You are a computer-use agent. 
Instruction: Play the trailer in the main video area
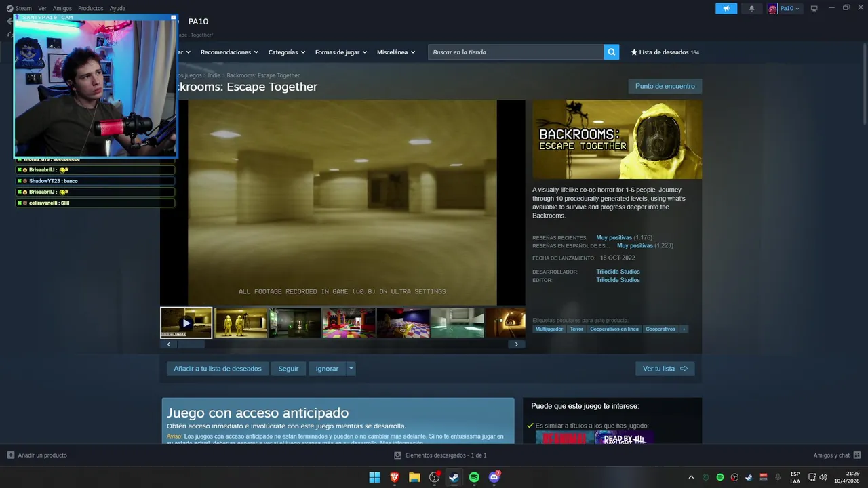342,203
